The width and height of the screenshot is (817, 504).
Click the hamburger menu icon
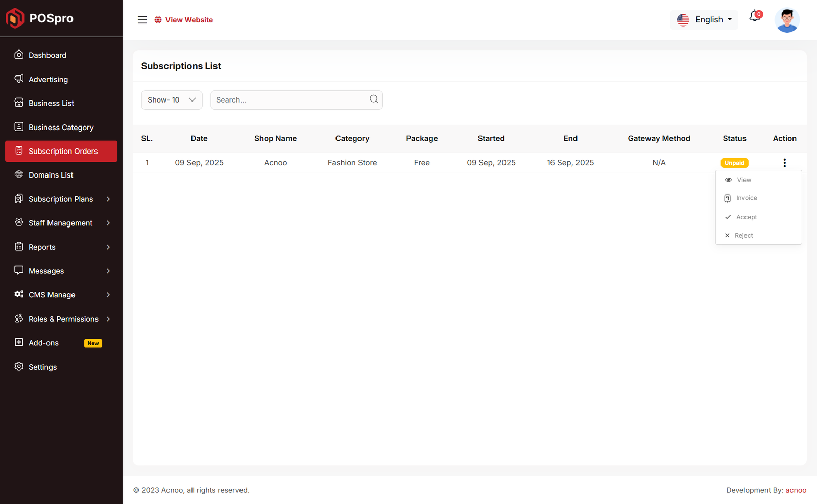142,20
